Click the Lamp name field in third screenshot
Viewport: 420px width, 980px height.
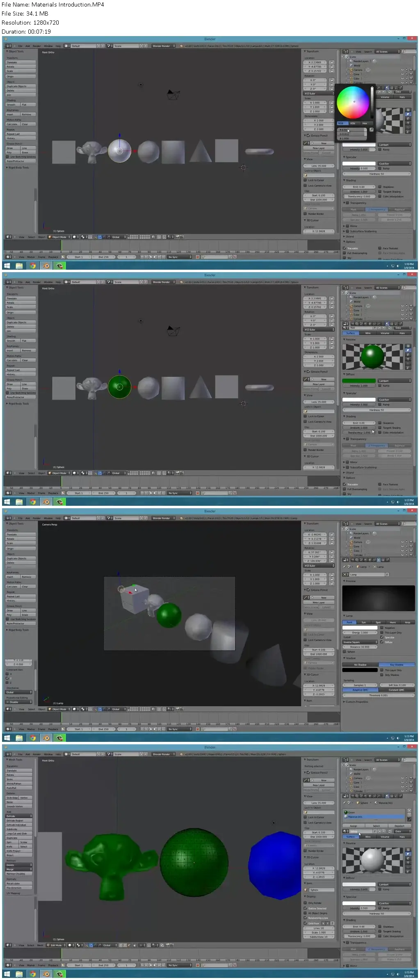(367, 574)
